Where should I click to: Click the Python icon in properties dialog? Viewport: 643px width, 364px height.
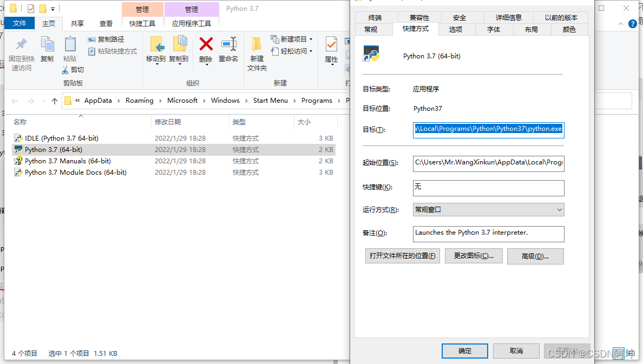[371, 54]
